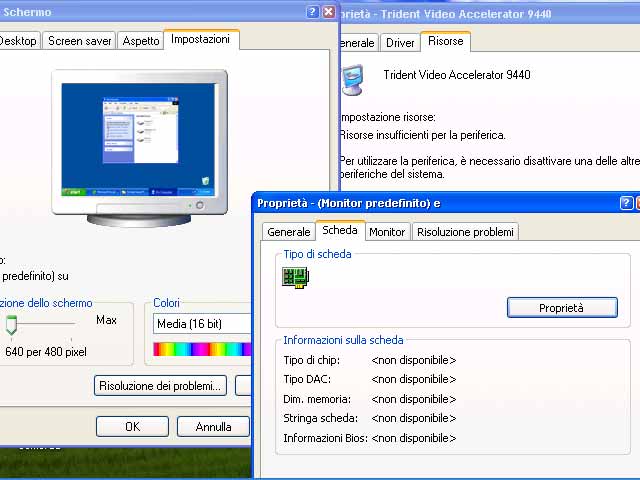Click the Tipo di chip non disponibile value
This screenshot has width=640, height=480.
click(x=413, y=360)
